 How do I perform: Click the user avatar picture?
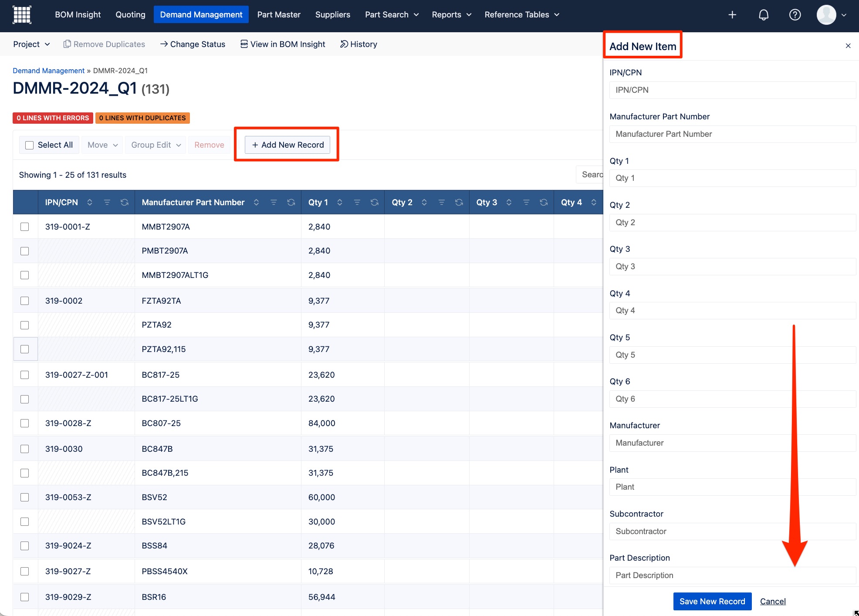[x=826, y=15]
